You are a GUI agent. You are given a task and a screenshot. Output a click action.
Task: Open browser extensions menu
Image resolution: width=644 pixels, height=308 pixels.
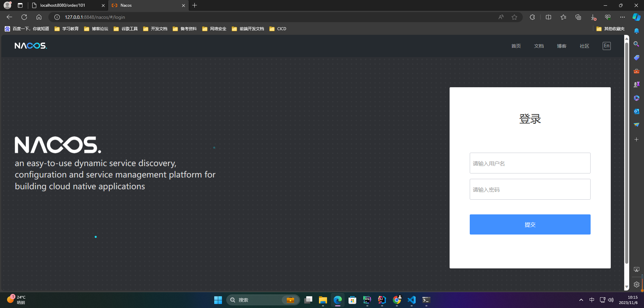[532, 17]
